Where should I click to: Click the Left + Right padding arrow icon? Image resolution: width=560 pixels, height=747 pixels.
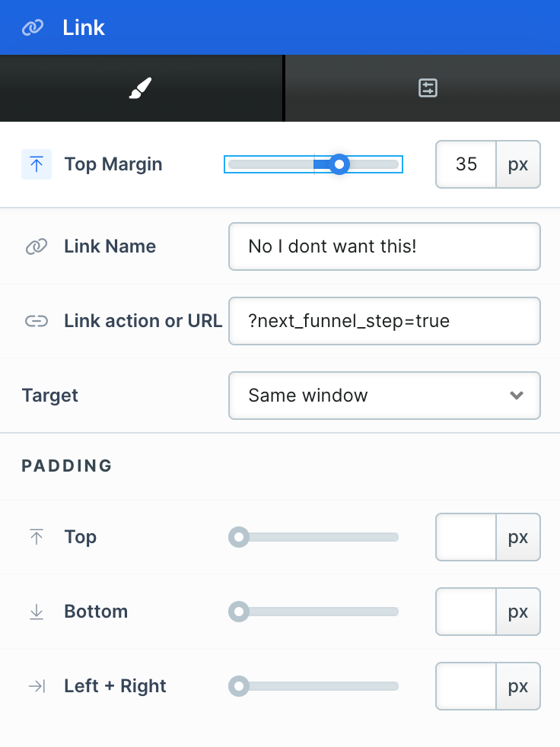(37, 686)
